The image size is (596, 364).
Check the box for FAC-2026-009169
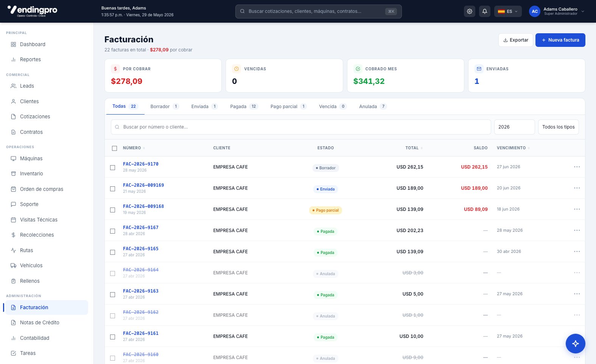(x=112, y=189)
